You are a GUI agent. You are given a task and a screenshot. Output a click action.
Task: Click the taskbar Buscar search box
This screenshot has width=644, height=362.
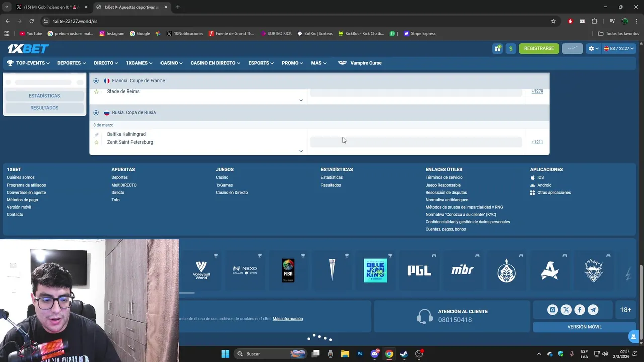click(x=270, y=354)
